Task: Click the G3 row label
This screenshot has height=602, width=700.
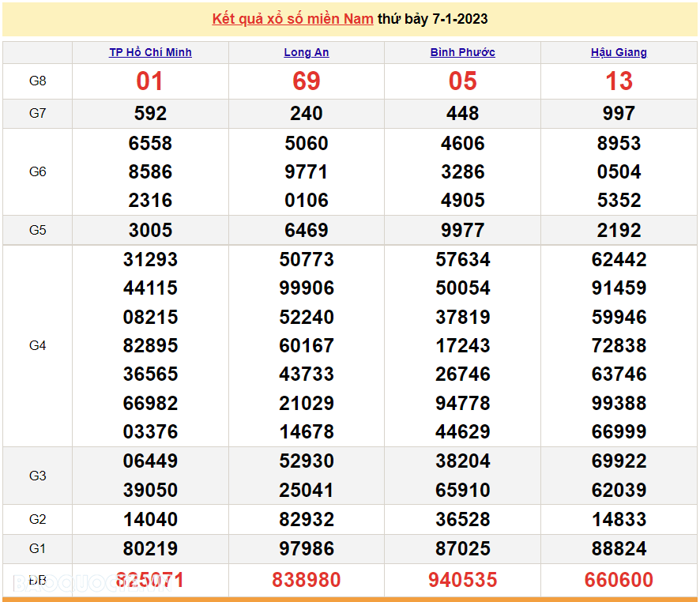Action: [x=37, y=476]
